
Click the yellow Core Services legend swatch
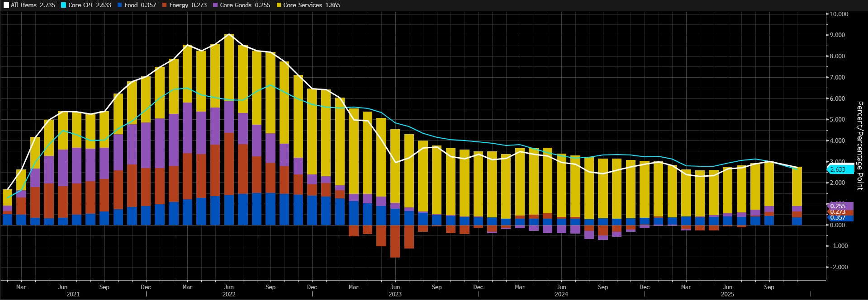point(279,5)
